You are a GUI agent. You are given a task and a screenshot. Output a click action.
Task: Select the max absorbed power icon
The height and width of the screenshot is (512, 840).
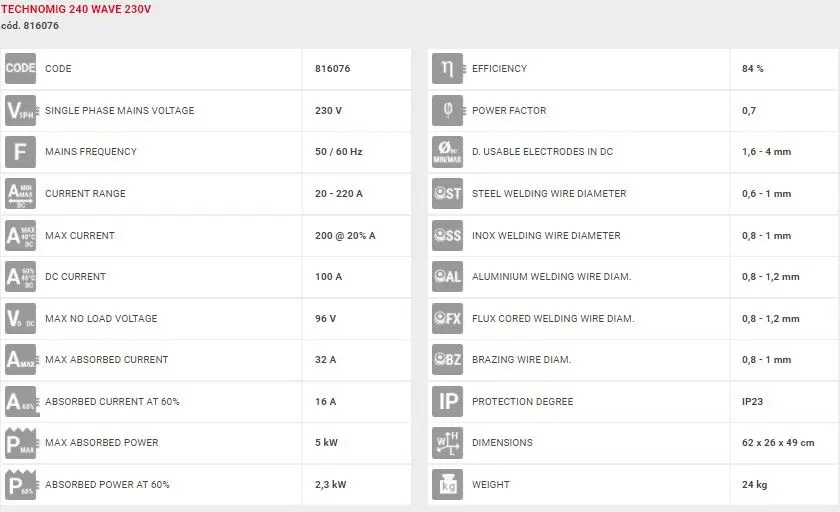(x=20, y=443)
